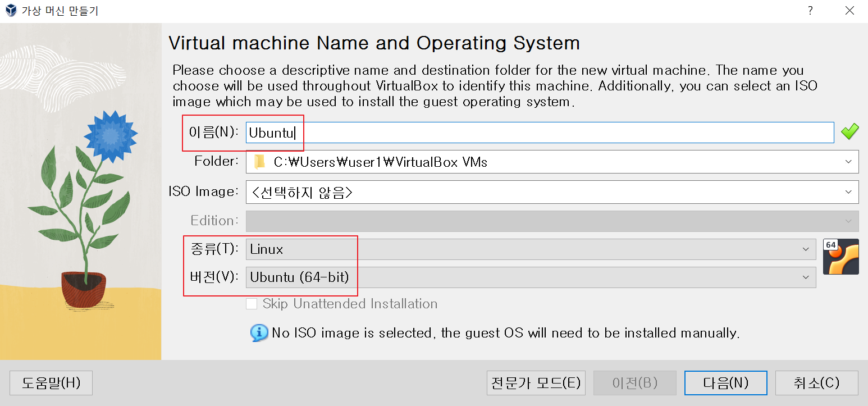Click the 이름(N) name field containing Ubuntu

pos(540,133)
